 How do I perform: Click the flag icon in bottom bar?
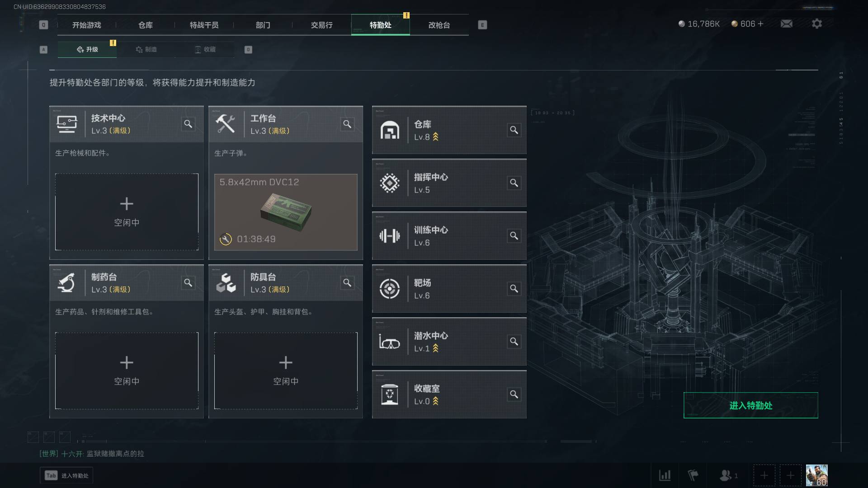(x=693, y=475)
